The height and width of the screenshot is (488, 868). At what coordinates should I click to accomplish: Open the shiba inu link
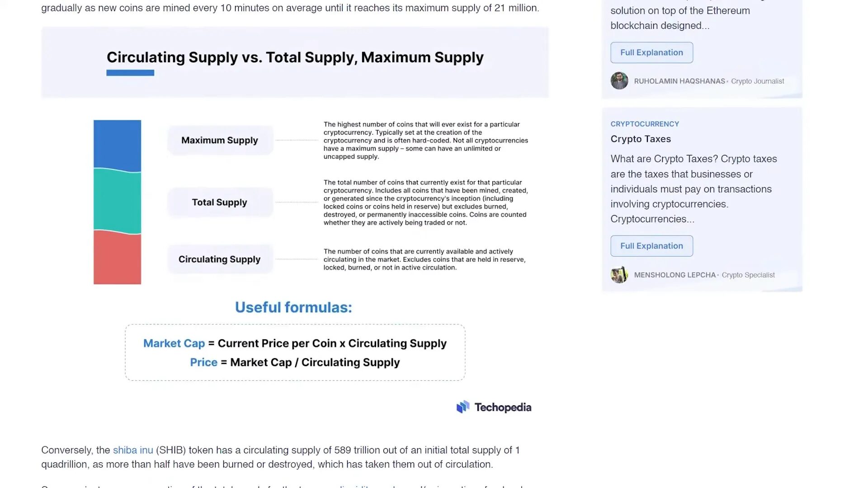(x=133, y=450)
